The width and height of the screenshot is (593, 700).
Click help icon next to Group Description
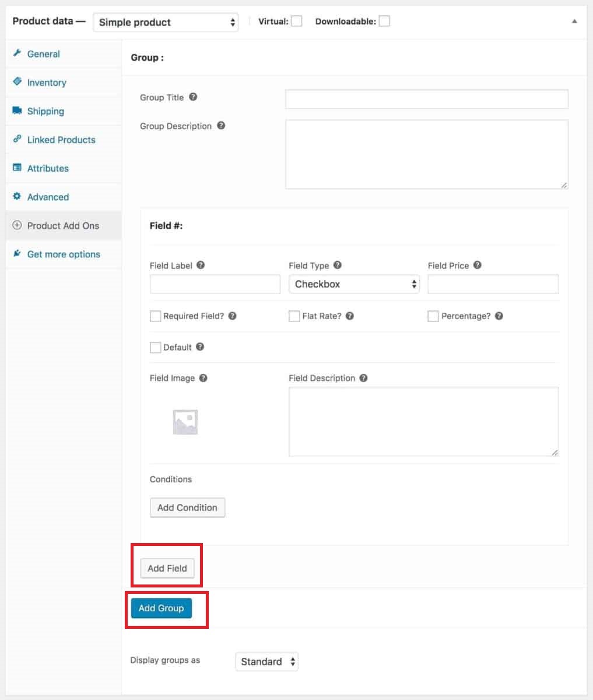[221, 125]
